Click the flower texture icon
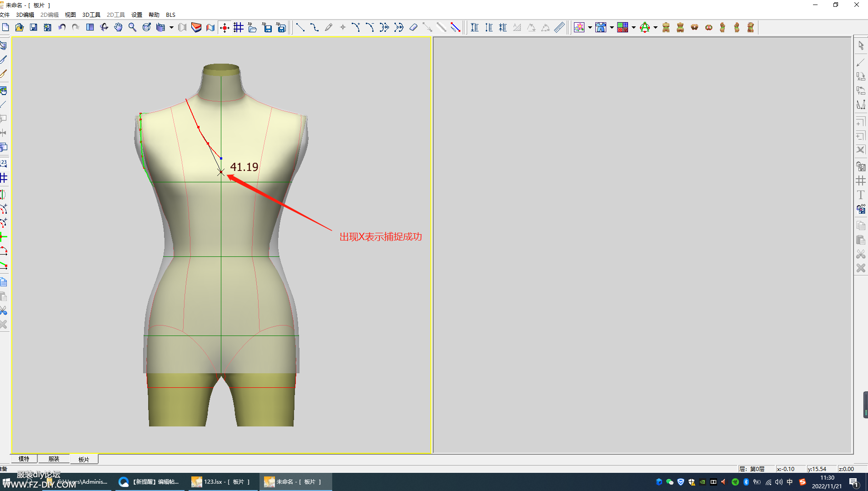 click(579, 28)
